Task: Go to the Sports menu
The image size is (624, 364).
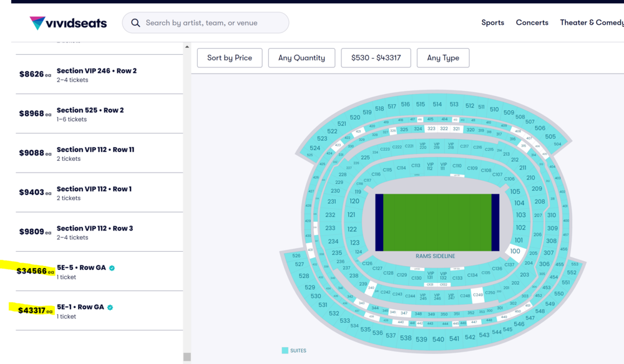Action: pyautogui.click(x=492, y=22)
